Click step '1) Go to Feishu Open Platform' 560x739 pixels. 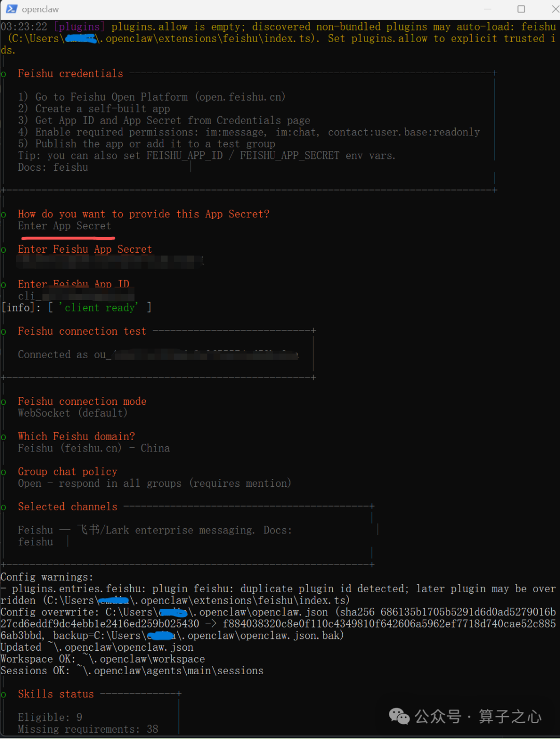(x=151, y=97)
